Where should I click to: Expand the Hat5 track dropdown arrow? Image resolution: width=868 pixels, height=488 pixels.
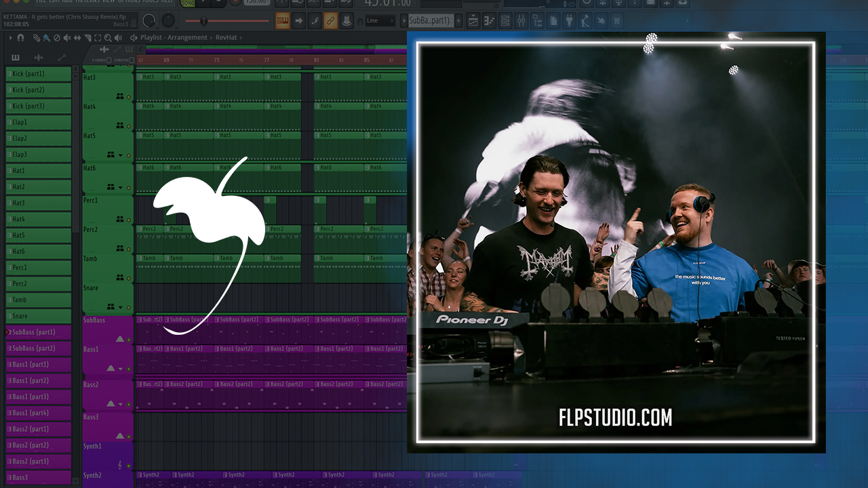click(121, 155)
